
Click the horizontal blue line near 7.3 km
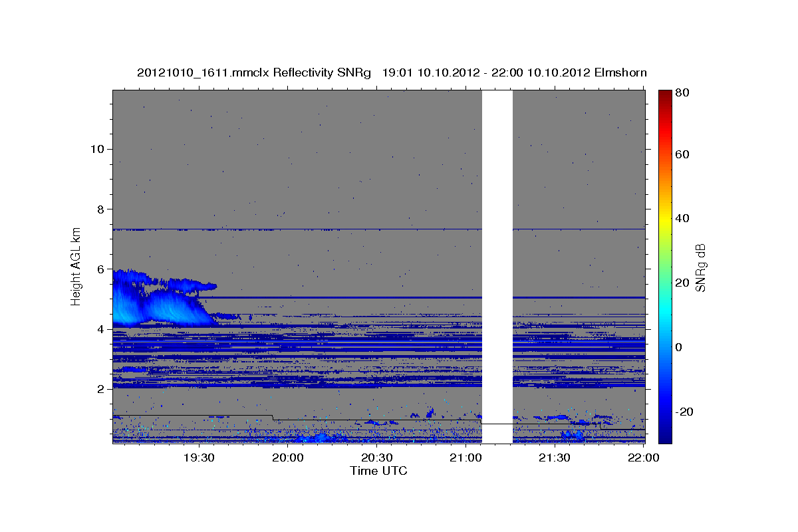pyautogui.click(x=379, y=229)
